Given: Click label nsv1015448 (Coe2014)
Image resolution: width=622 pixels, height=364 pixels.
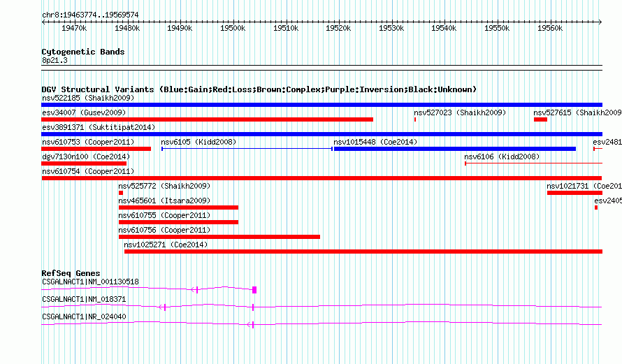Looking at the screenshot, I should point(375,142).
